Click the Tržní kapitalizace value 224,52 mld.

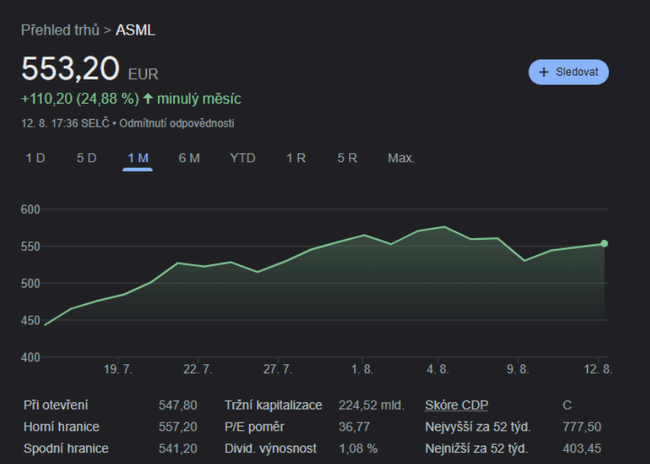coord(370,405)
